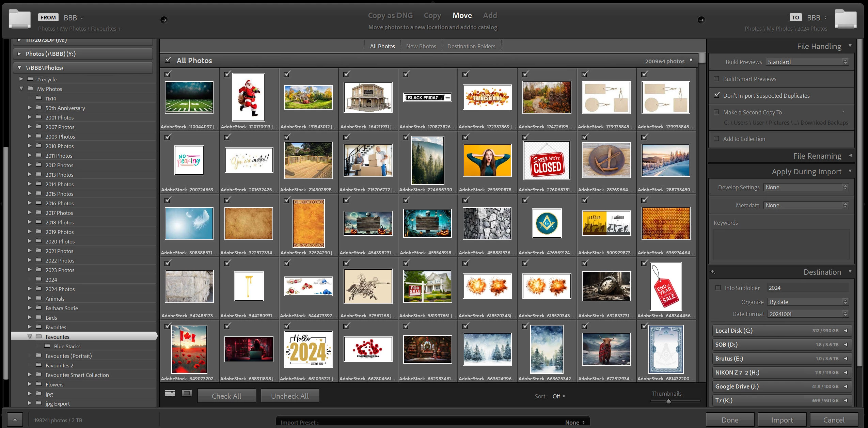
Task: Click the destination folder icon beside TO
Action: point(845,19)
